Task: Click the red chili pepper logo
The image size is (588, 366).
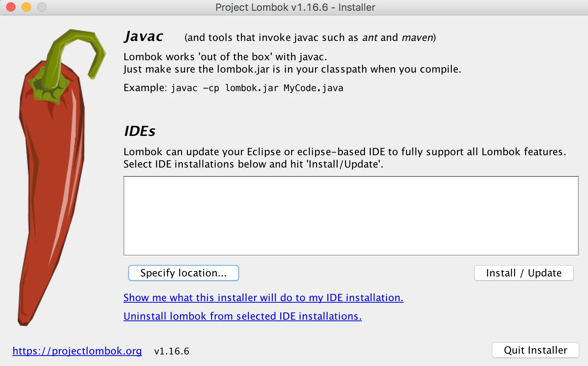Action: 50,193
